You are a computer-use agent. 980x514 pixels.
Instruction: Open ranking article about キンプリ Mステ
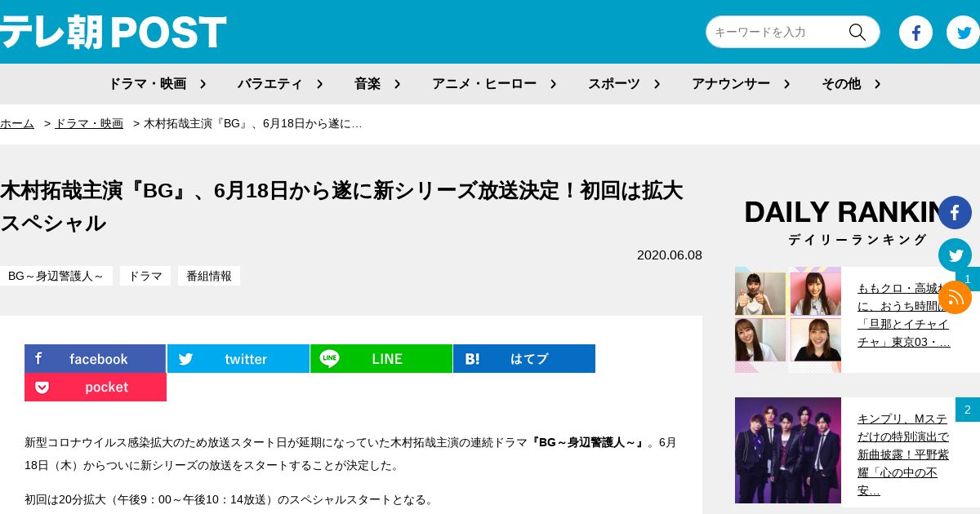904,454
